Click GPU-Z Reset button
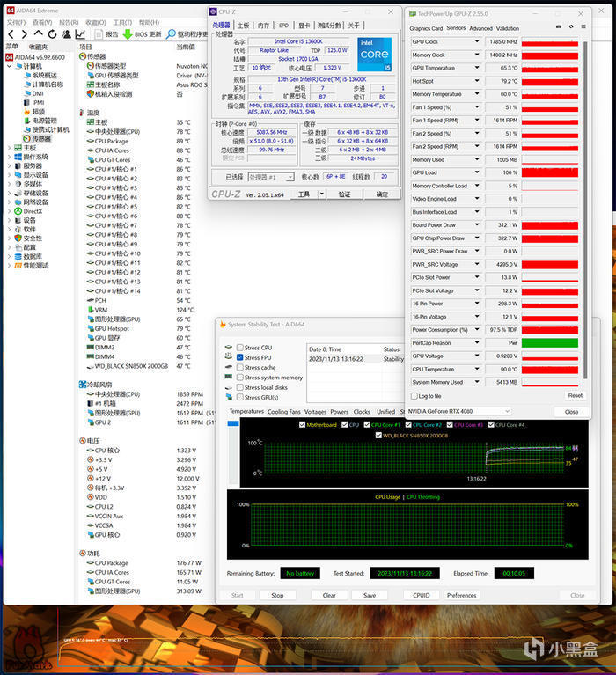 [576, 395]
